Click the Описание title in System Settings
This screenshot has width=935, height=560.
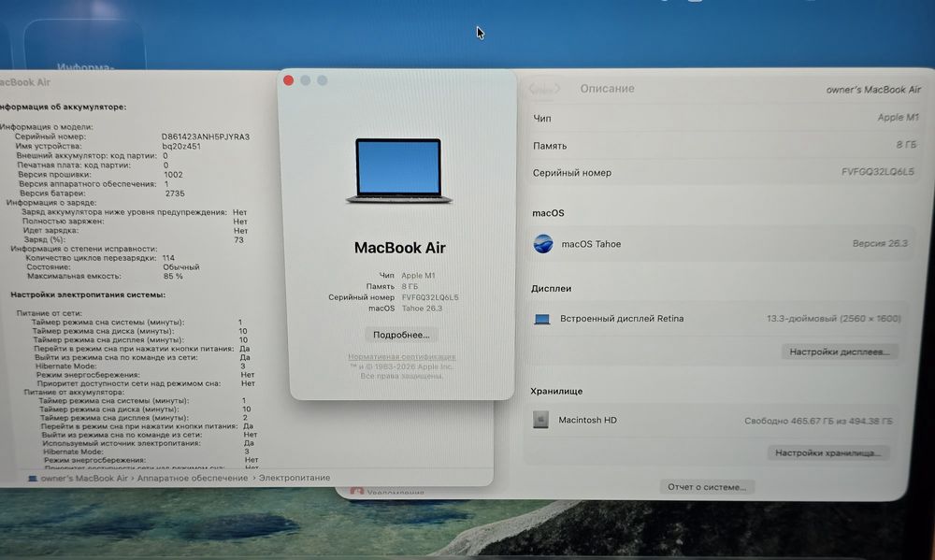(x=607, y=88)
